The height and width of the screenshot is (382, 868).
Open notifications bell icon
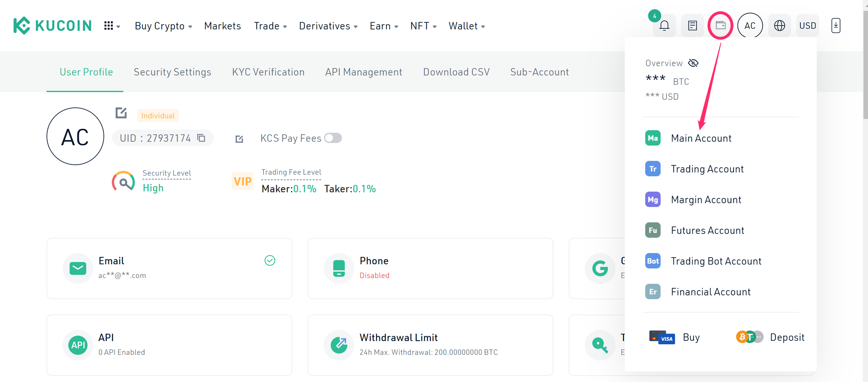664,26
